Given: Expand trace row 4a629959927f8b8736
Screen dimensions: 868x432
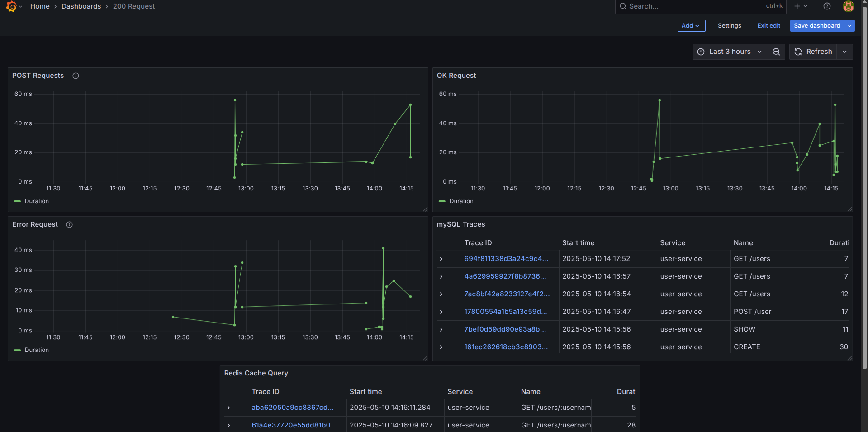Looking at the screenshot, I should 441,276.
